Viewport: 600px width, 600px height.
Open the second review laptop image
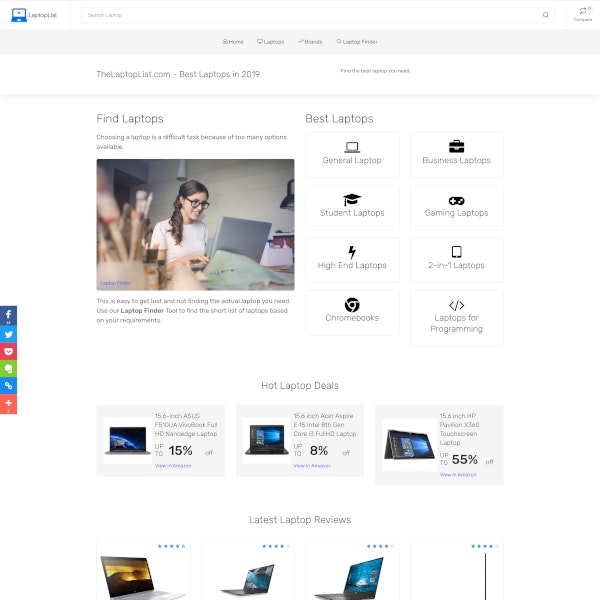click(248, 580)
